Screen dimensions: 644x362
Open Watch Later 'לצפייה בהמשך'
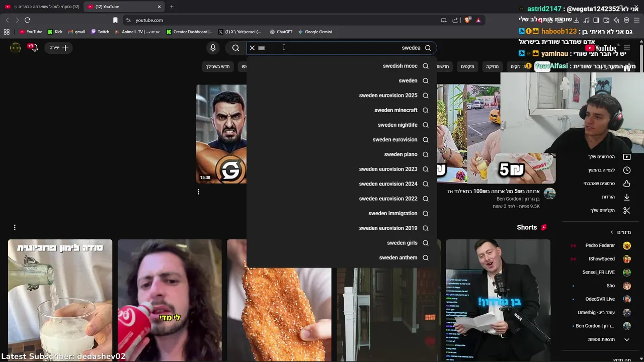pos(602,170)
